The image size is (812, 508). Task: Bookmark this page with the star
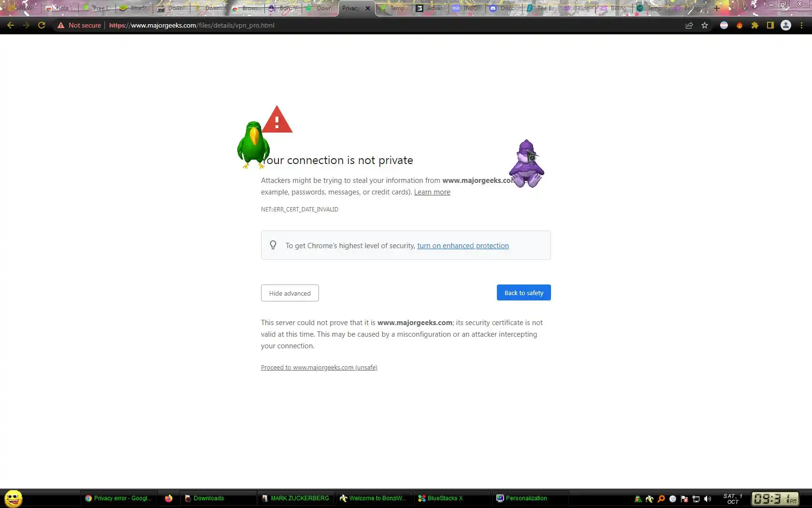pos(705,25)
